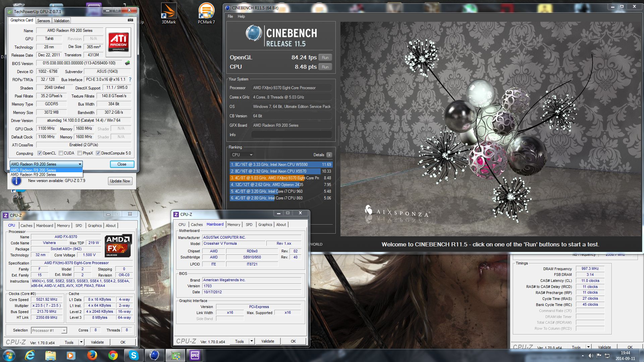Toggle the DirectCompute 5.0 checkbox
This screenshot has height=362, width=644.
pyautogui.click(x=98, y=153)
